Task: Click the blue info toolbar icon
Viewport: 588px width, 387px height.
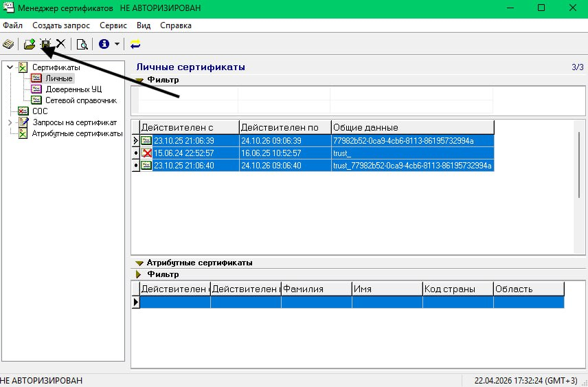Action: tap(104, 45)
